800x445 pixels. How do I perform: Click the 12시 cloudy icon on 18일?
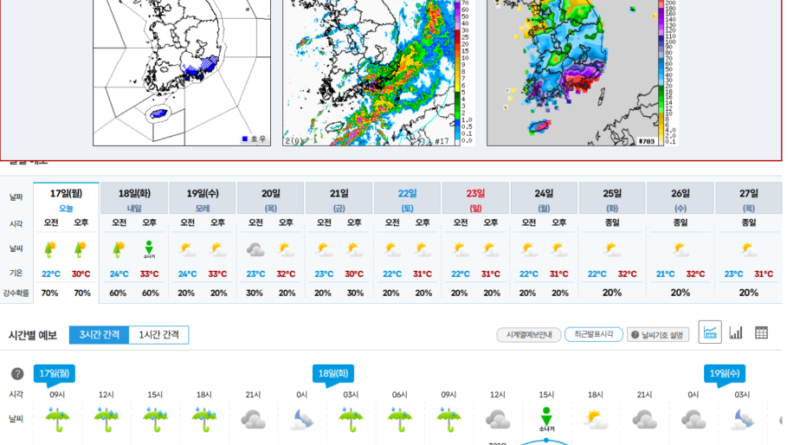pyautogui.click(x=497, y=419)
